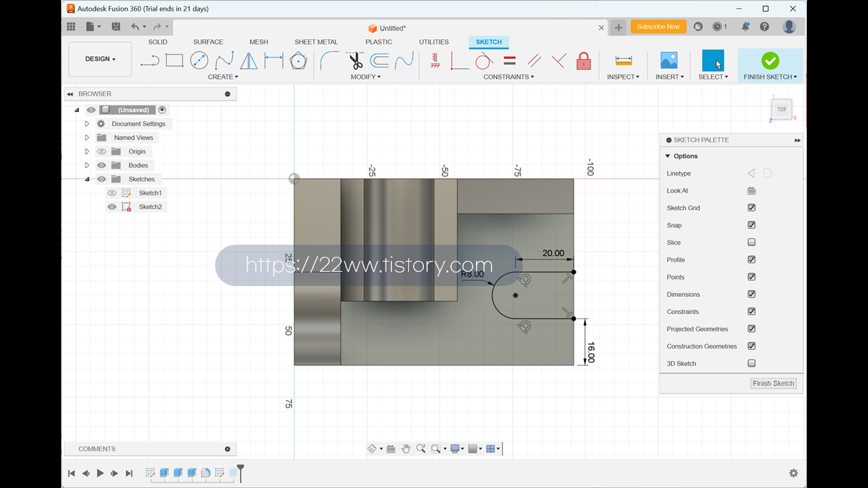Open the DESIGN workspace dropdown
This screenshot has width=868, height=488.
pos(100,60)
